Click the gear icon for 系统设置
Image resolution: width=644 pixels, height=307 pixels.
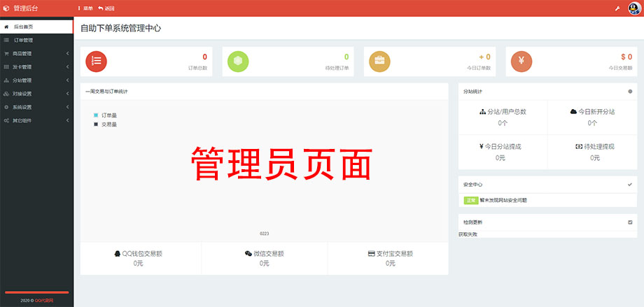(x=6, y=107)
